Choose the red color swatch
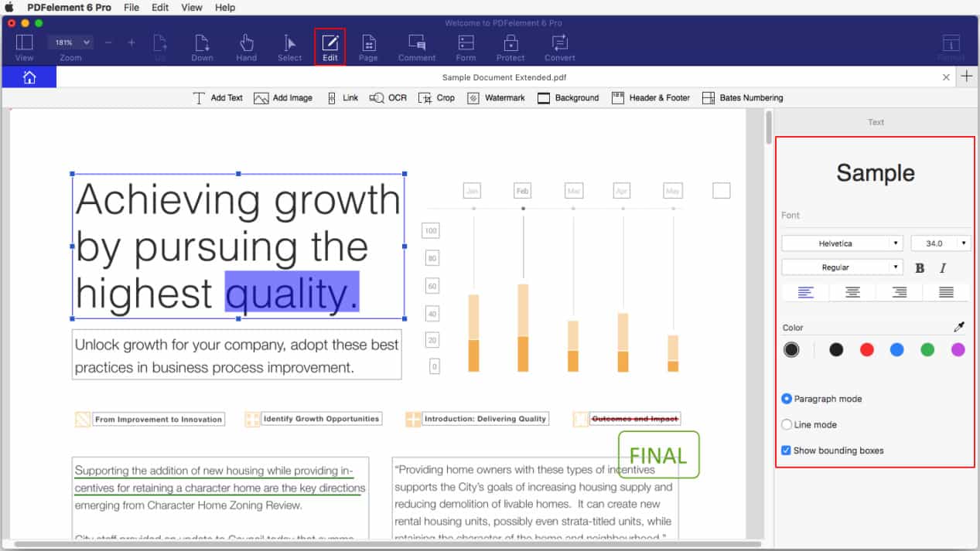 point(866,350)
